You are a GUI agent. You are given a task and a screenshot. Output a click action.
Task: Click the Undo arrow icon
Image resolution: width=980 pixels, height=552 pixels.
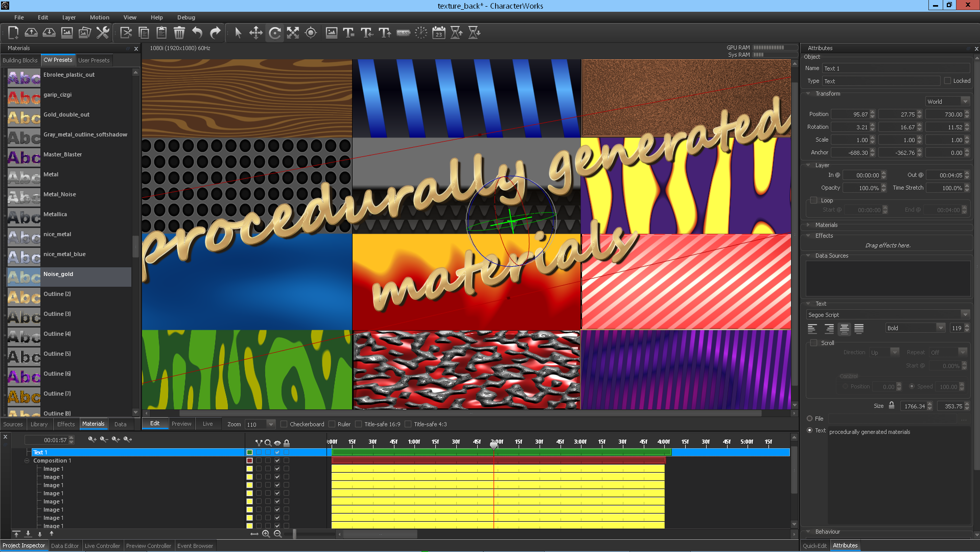(197, 33)
